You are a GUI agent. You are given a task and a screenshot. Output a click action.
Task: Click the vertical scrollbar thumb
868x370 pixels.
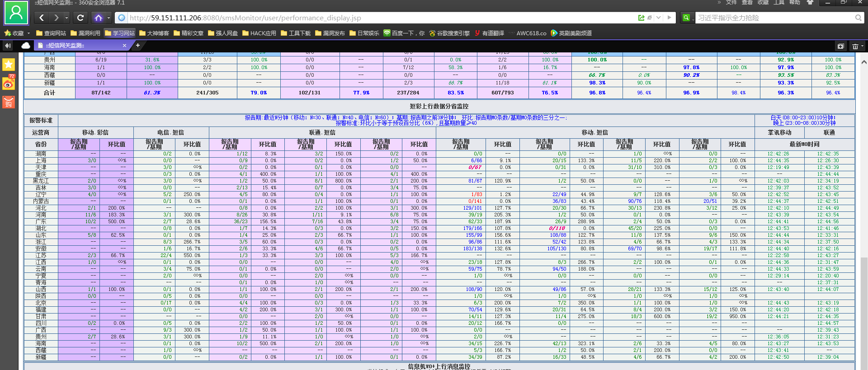point(864,314)
